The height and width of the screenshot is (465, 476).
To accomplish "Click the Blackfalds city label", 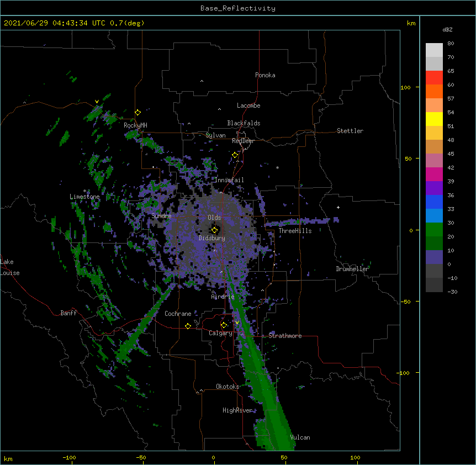I will [x=244, y=123].
